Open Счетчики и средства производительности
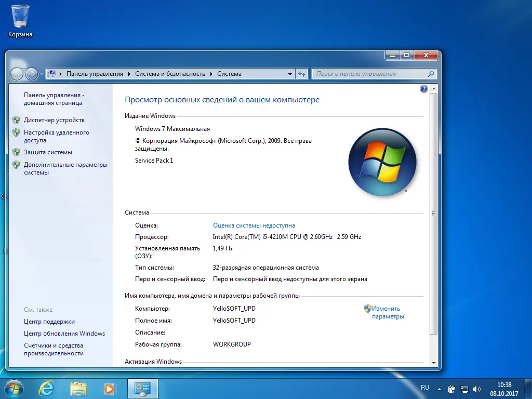Screen dimensions: 532x399 pyautogui.click(x=54, y=350)
